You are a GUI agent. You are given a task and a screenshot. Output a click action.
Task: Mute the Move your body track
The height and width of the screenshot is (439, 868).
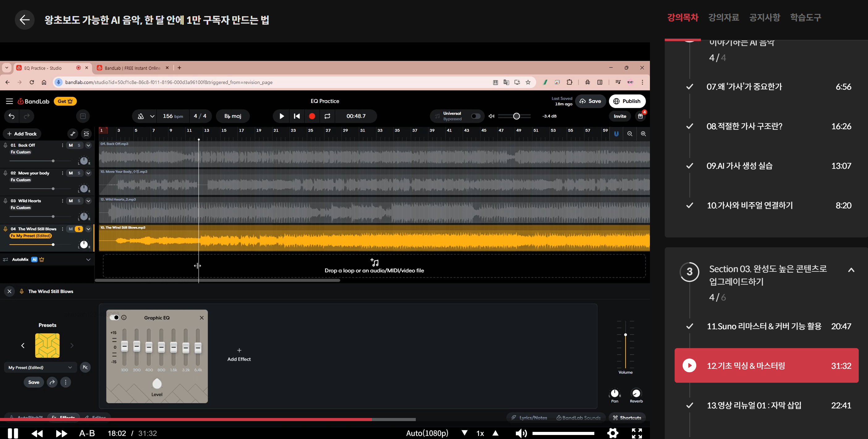71,173
